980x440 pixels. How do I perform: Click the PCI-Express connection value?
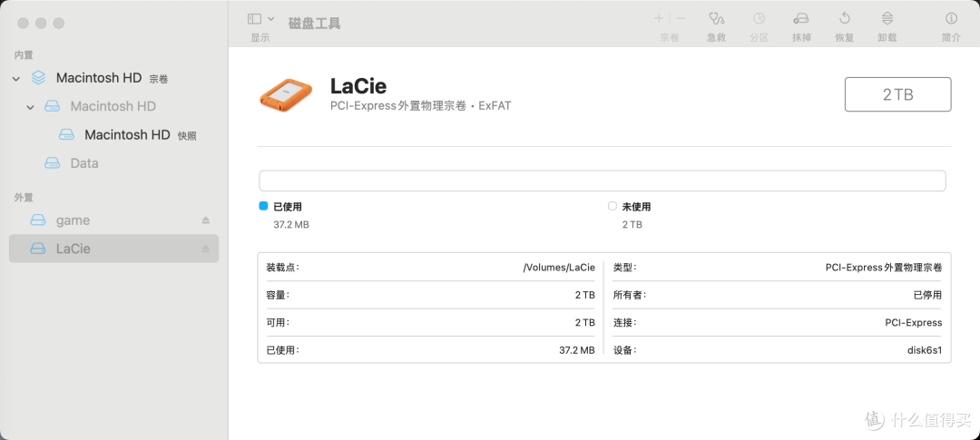tap(913, 322)
